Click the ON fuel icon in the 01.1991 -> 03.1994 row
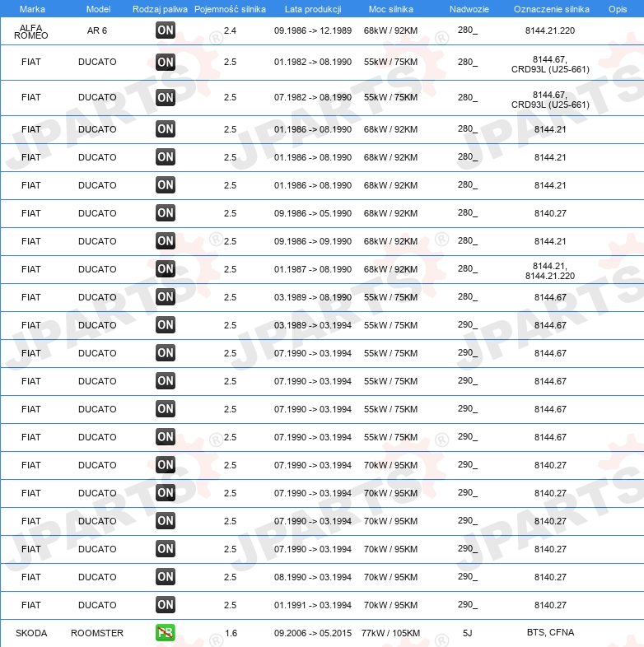The image size is (644, 647). pyautogui.click(x=166, y=605)
